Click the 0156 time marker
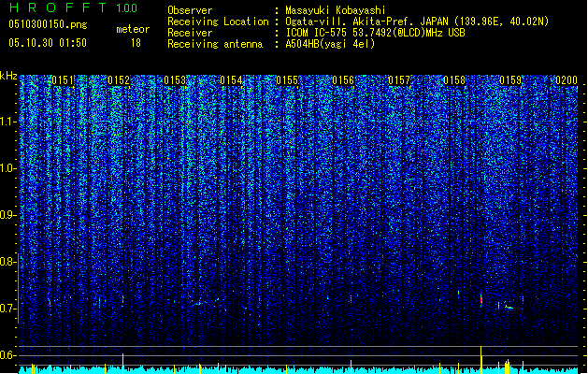 coord(343,80)
